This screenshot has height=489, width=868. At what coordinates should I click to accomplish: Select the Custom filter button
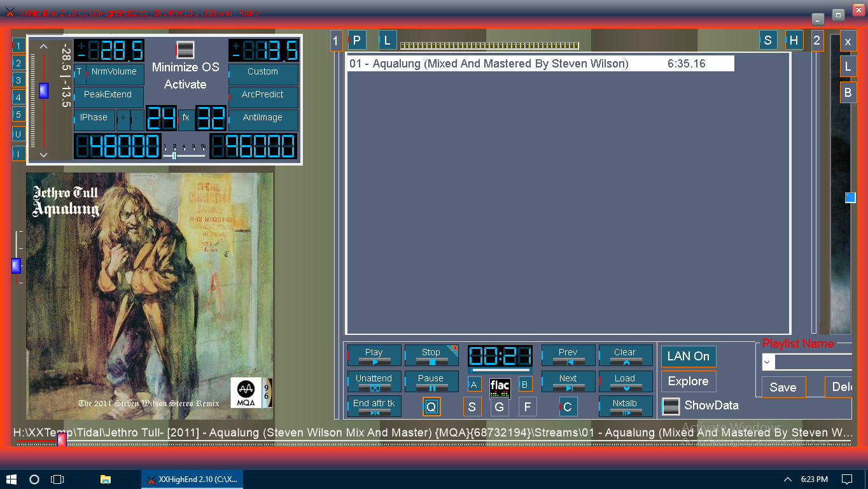(263, 74)
